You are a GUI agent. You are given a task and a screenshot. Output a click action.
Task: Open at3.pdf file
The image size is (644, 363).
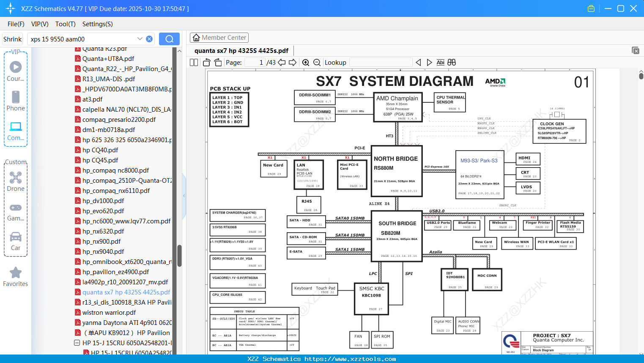[92, 99]
